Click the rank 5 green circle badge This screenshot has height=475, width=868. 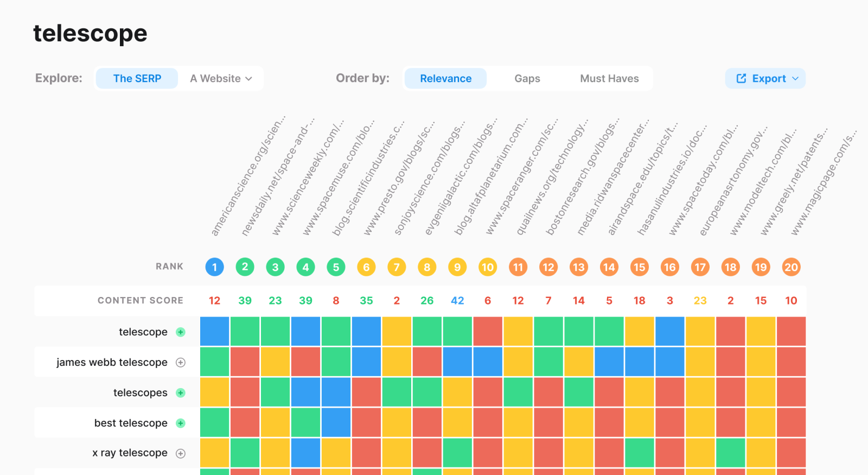point(336,267)
